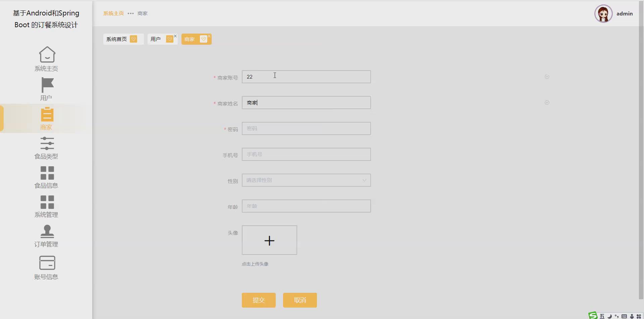Screen dimensions: 644x319
Task: Click the user account icon in IME bar
Action: (632, 316)
